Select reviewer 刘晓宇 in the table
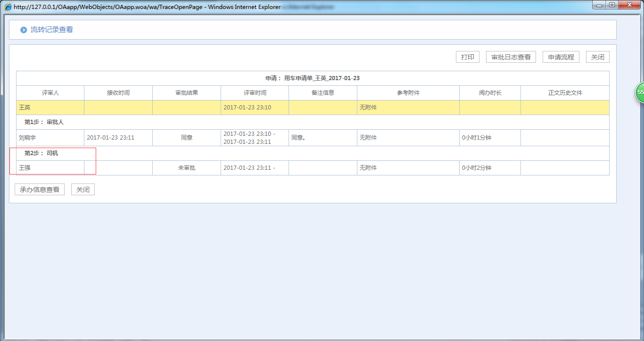Image resolution: width=644 pixels, height=341 pixels. (27, 138)
